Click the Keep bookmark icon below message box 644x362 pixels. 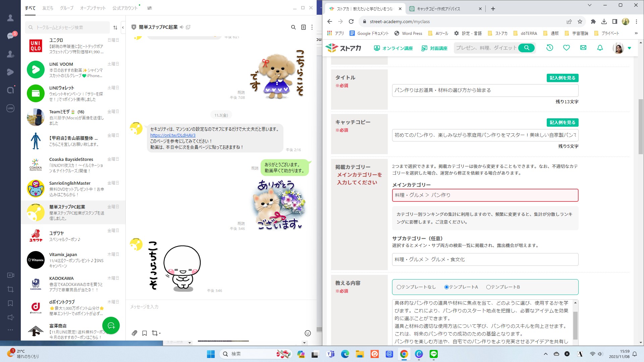145,333
